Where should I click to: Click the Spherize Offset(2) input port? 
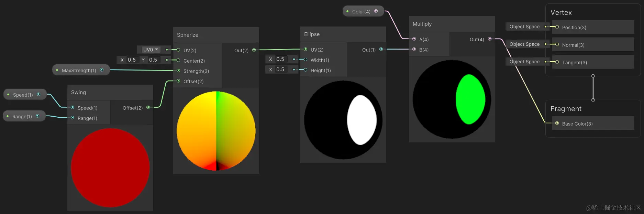point(178,81)
